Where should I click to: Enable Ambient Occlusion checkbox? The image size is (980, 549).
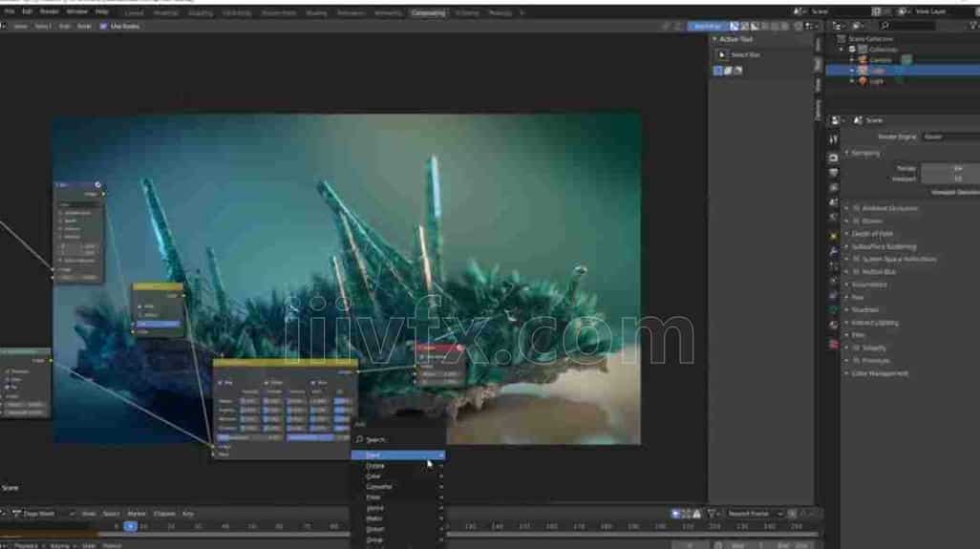(857, 208)
